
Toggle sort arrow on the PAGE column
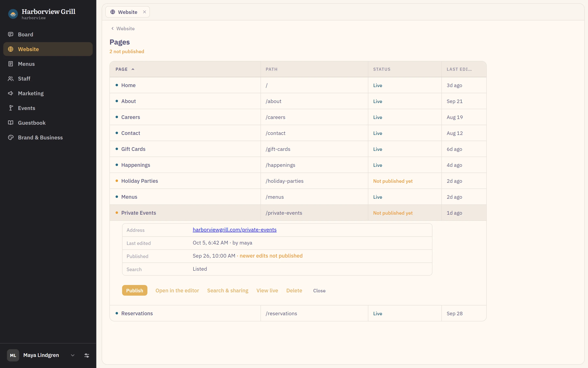(x=133, y=69)
